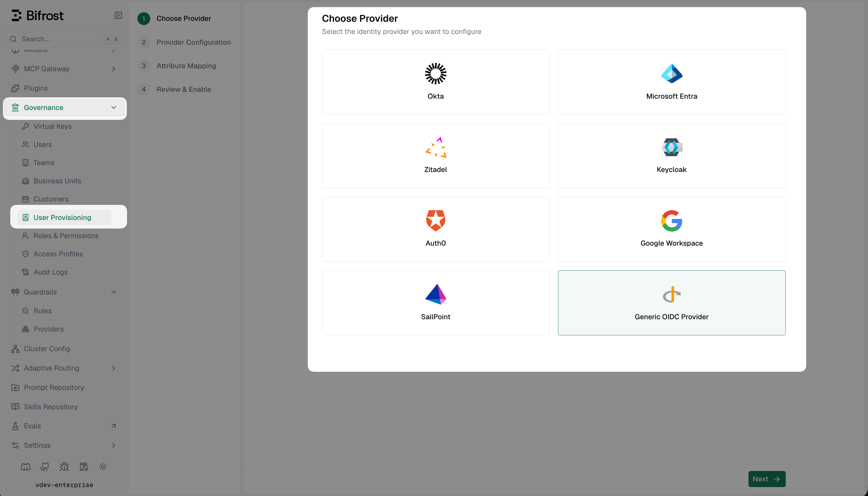Image resolution: width=868 pixels, height=496 pixels.
Task: Select the Okta provider card
Action: pos(436,83)
